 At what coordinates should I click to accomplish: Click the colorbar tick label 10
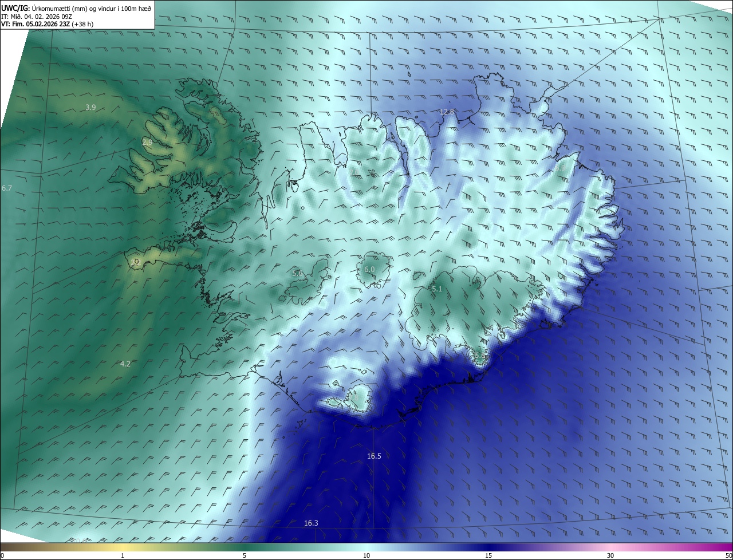(366, 555)
